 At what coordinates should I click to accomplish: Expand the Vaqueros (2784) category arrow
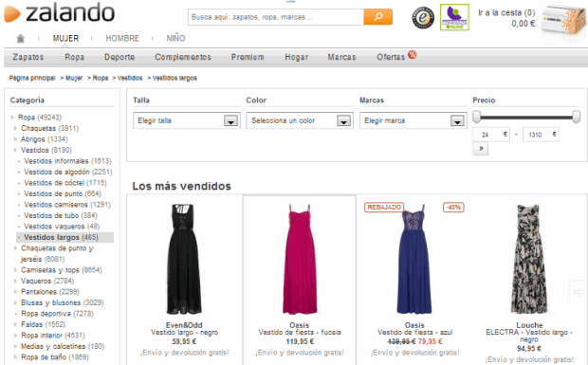(x=15, y=281)
